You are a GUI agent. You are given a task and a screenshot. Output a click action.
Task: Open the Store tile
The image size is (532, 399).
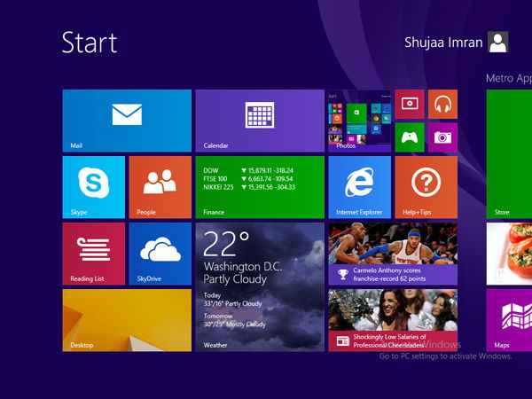pos(509,154)
